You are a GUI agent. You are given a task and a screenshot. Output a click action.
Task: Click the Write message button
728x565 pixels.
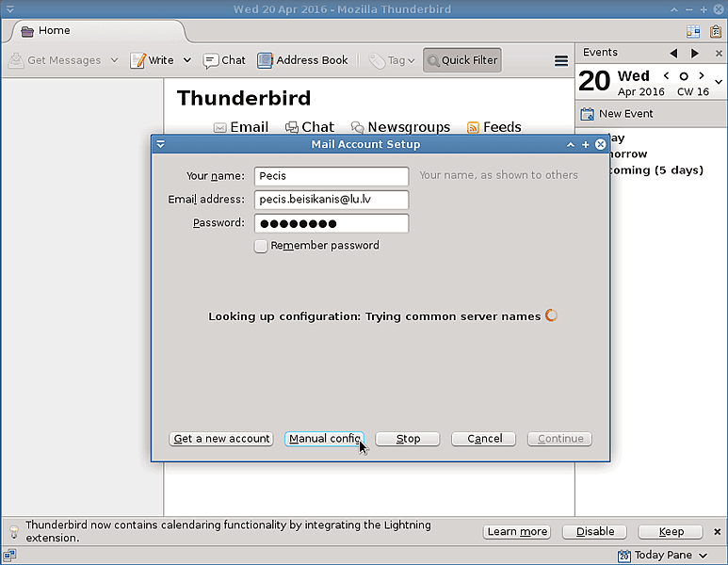click(152, 60)
